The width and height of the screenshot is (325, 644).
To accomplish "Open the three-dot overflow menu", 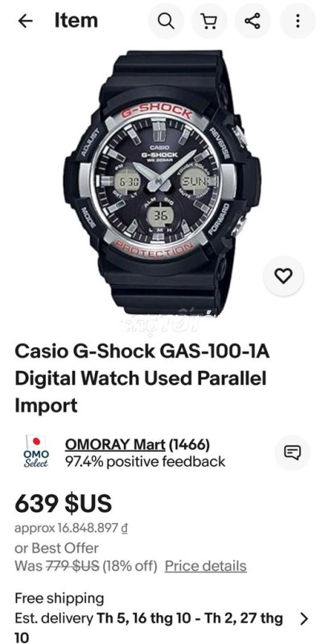I will [x=298, y=21].
